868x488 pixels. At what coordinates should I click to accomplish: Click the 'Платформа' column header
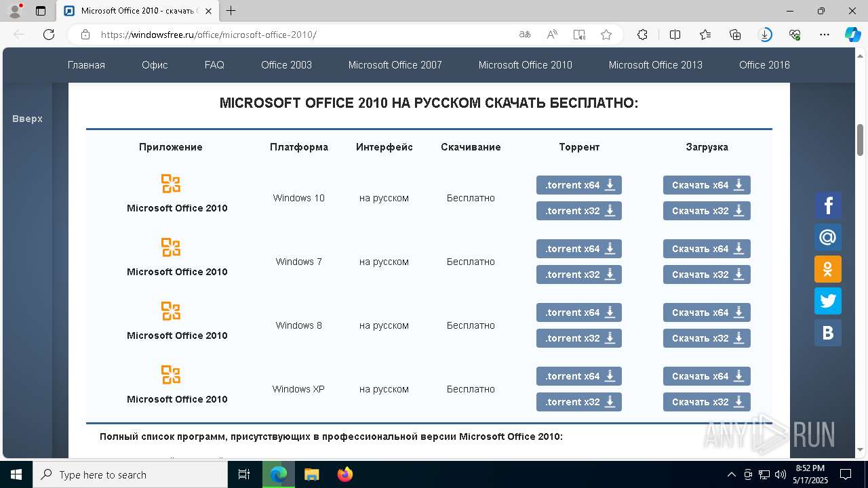[299, 147]
